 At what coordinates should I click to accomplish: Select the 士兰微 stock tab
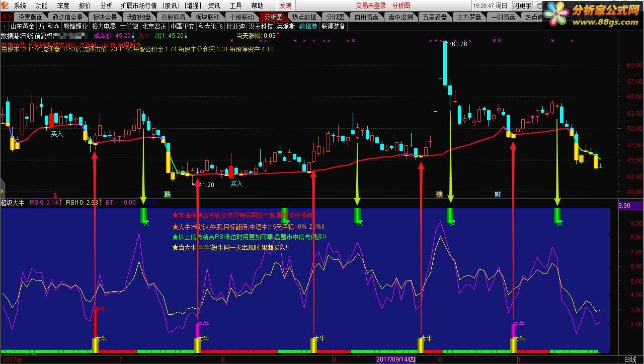click(x=129, y=26)
